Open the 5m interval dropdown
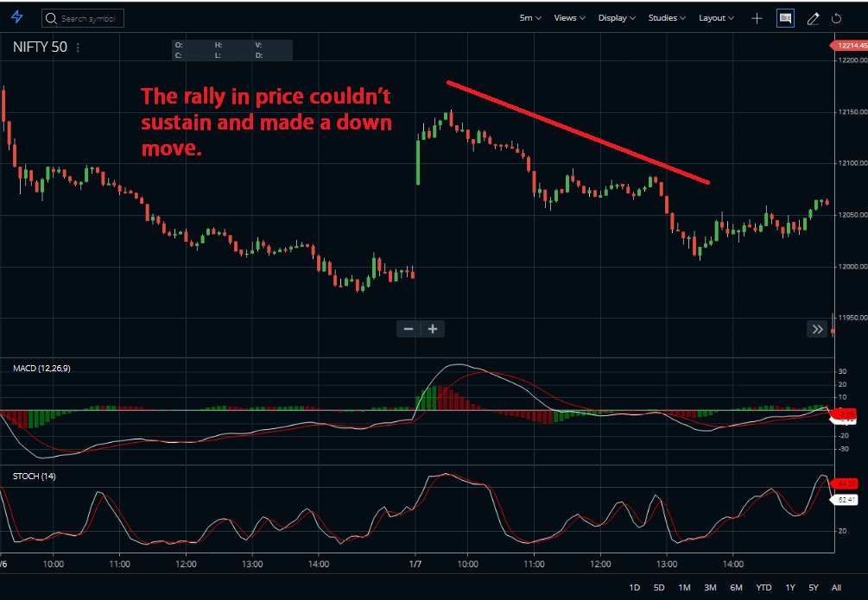The image size is (868, 600). click(x=529, y=18)
